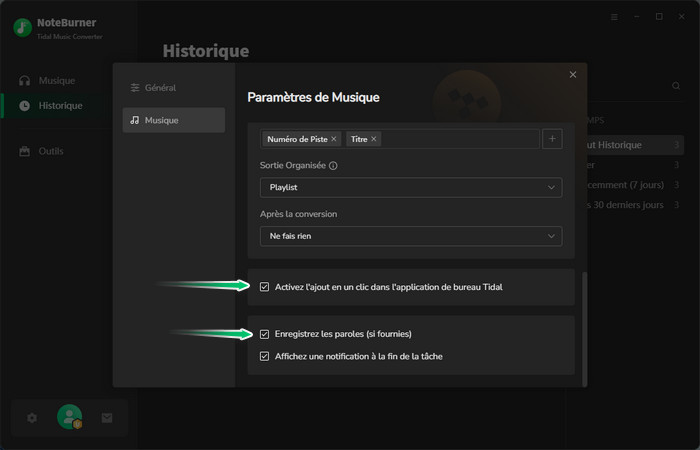Uncheck Enregistrez les paroles option
The height and width of the screenshot is (450, 700).
tap(264, 334)
